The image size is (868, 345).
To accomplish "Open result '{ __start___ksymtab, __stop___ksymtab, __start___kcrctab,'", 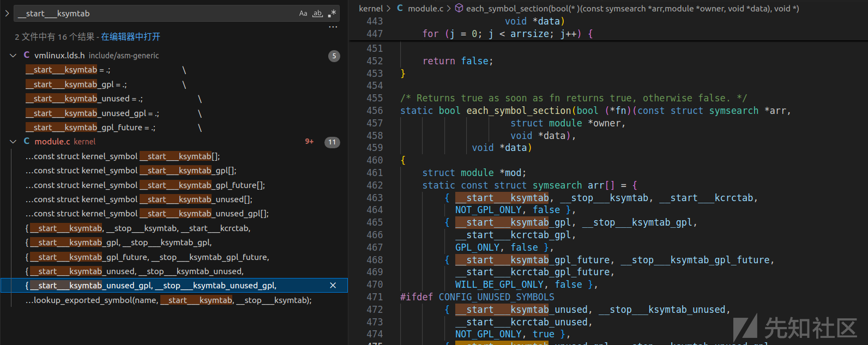I will point(174,228).
